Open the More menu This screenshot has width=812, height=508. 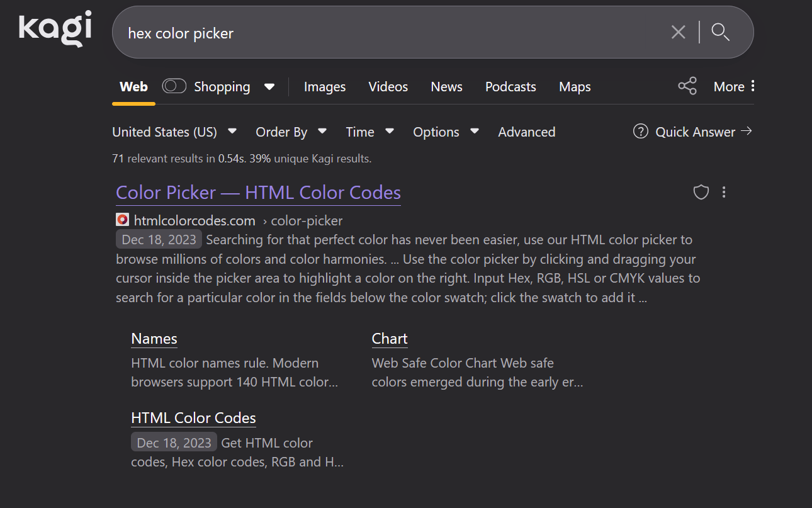pyautogui.click(x=734, y=87)
